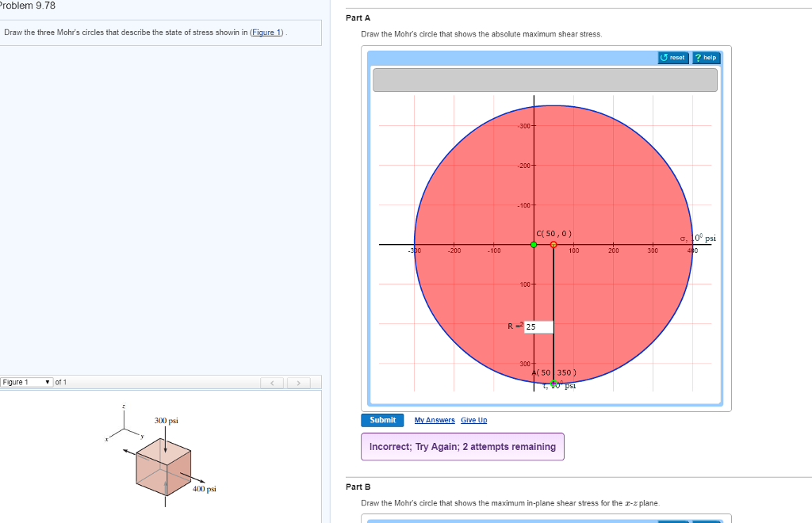Click the Give Up link
Screen dimensions: 812x523
(473, 420)
